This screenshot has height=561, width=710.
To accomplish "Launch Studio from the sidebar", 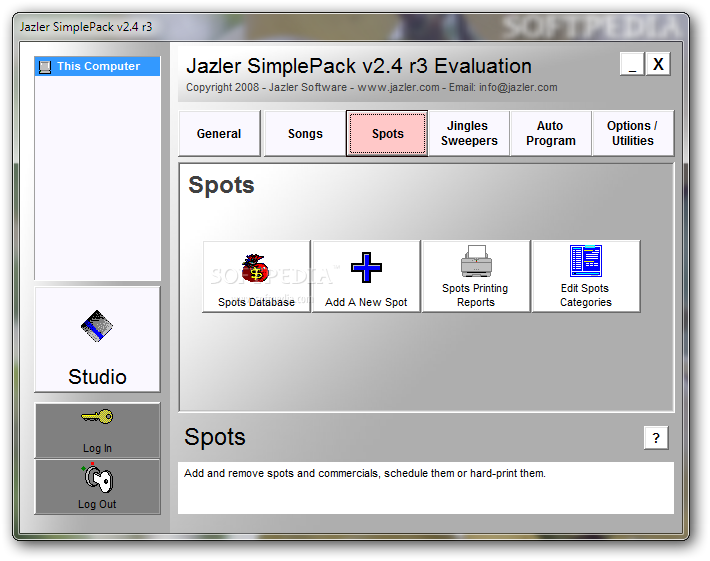I will coord(97,339).
